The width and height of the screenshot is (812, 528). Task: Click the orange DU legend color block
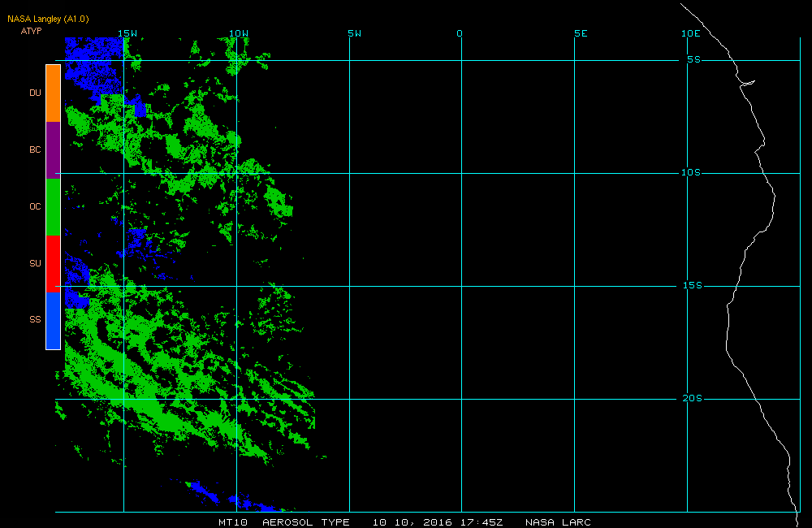(x=54, y=93)
